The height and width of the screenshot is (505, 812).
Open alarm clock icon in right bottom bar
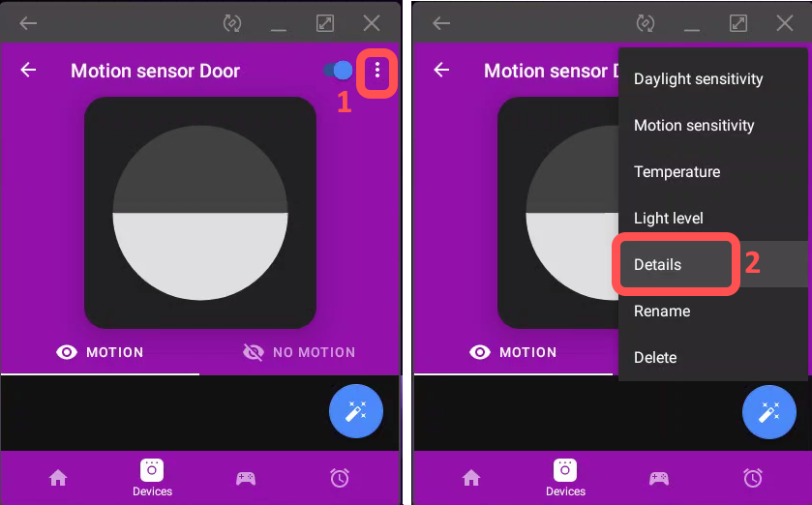tap(753, 478)
